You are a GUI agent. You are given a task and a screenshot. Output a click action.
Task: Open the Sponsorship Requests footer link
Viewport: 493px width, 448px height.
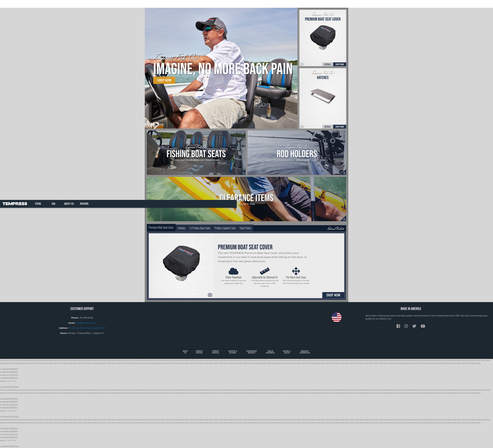click(251, 352)
